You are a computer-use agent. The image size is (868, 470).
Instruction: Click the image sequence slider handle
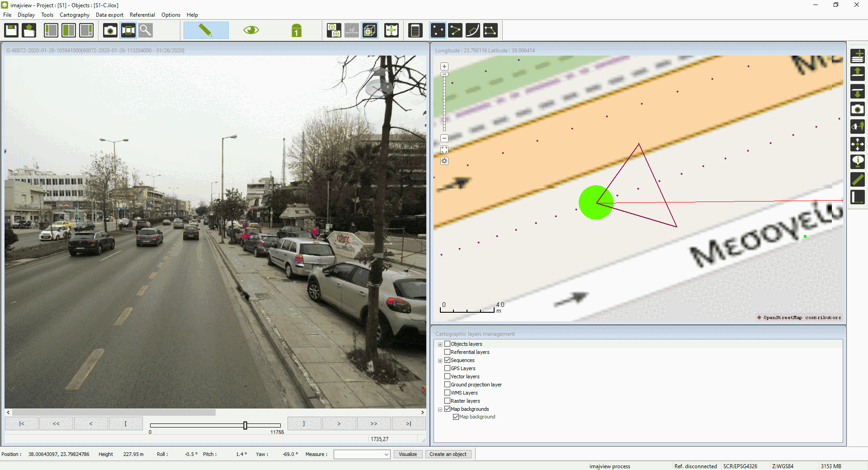click(245, 425)
